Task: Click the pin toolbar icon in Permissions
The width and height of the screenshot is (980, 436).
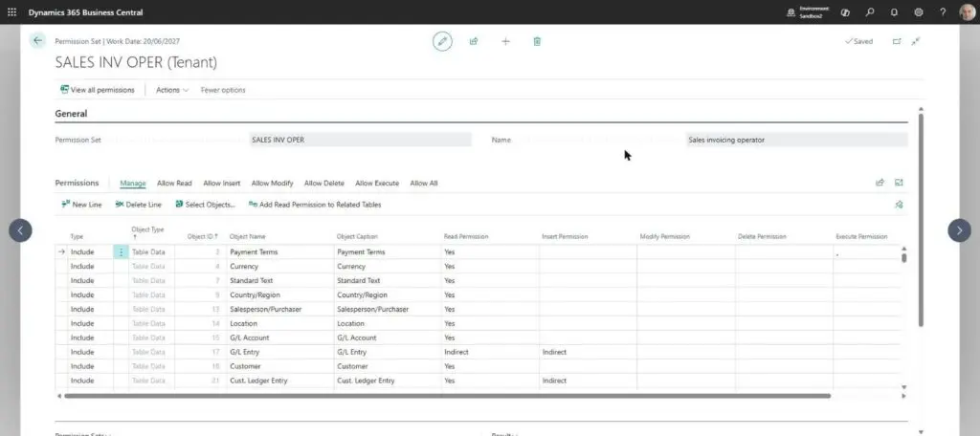Action: (899, 205)
